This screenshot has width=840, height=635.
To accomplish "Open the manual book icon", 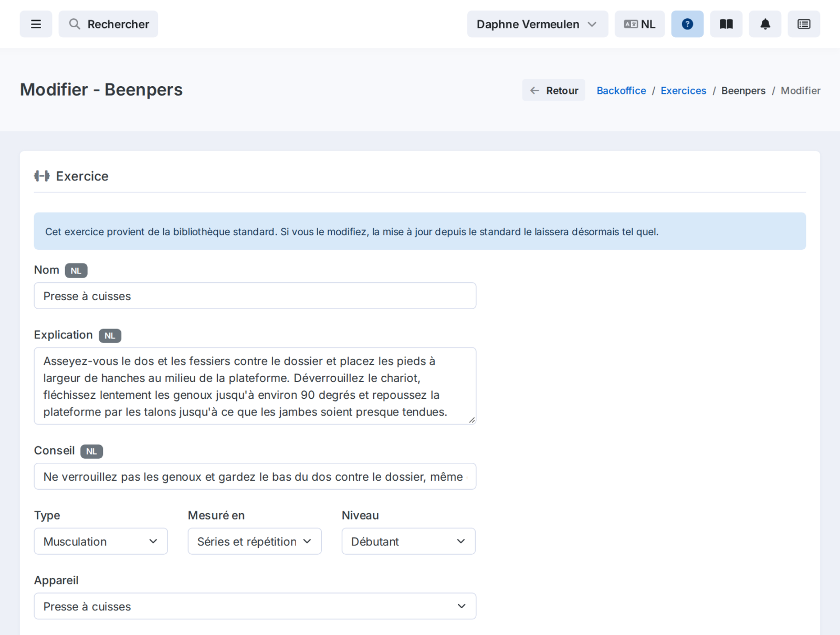I will click(726, 24).
